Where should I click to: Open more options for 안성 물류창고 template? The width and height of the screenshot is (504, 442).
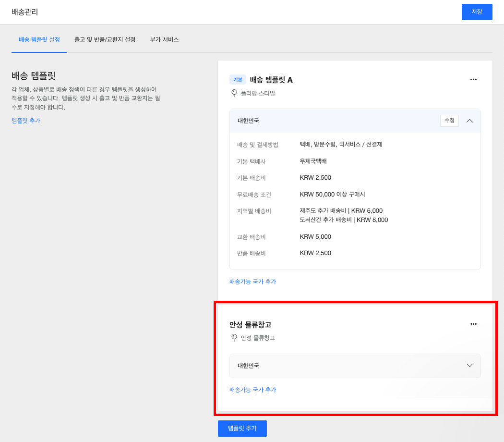pyautogui.click(x=473, y=324)
